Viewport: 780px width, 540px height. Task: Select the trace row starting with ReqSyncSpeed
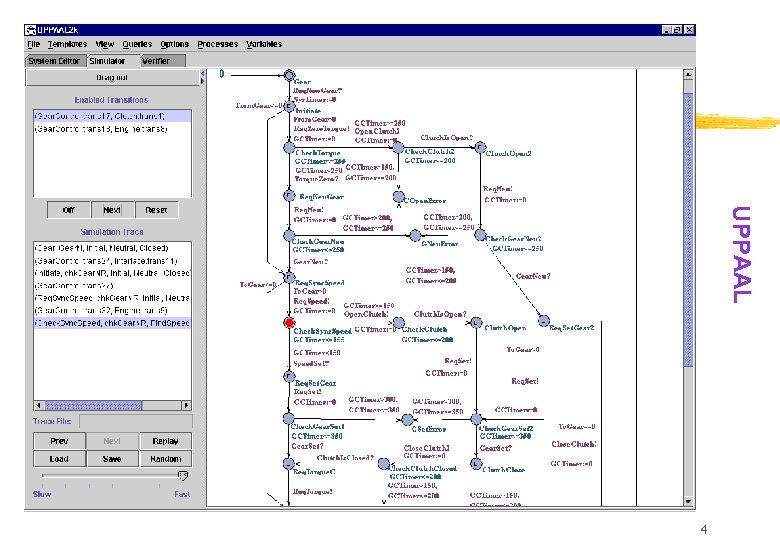click(112, 298)
